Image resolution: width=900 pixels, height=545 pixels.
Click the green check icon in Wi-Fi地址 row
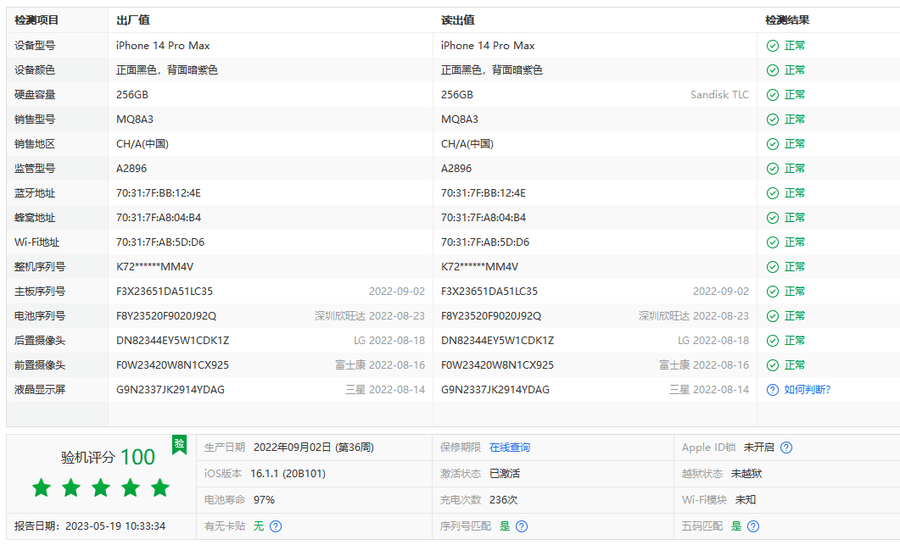773,243
